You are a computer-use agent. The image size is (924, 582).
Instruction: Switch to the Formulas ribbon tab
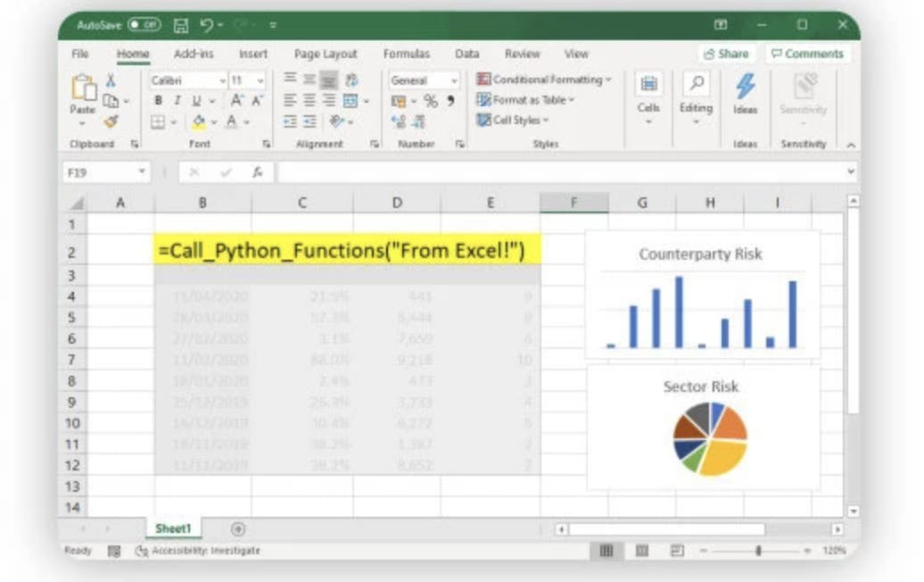406,54
